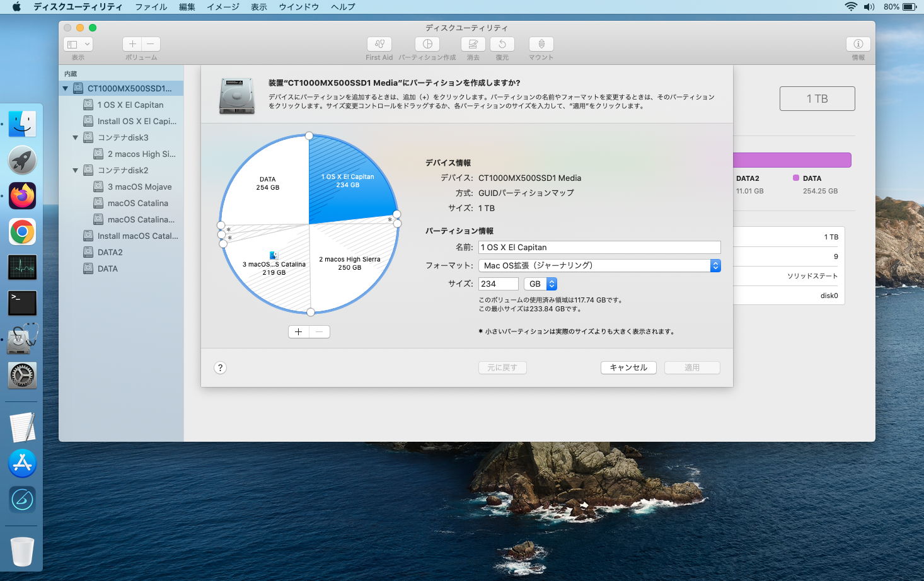The height and width of the screenshot is (581, 924).
Task: Select the 2 macos High Sierra pie slice
Action: 350,263
